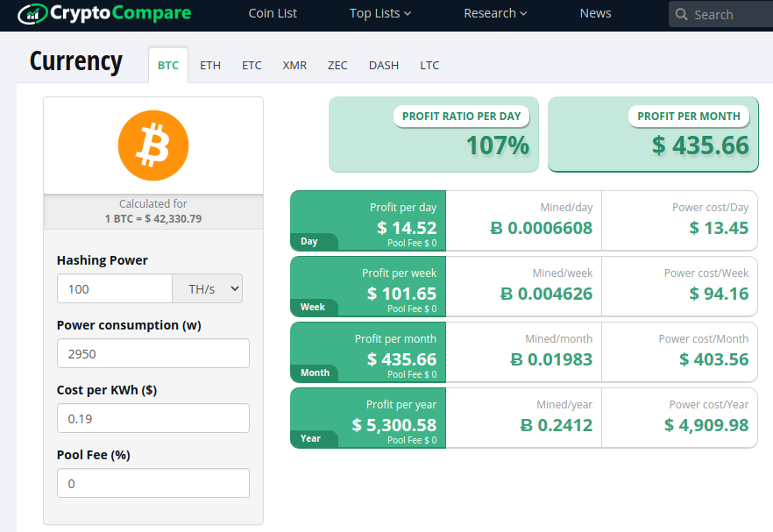Click the 0.0006608 mined per day value
This screenshot has width=773, height=532.
[x=542, y=228]
